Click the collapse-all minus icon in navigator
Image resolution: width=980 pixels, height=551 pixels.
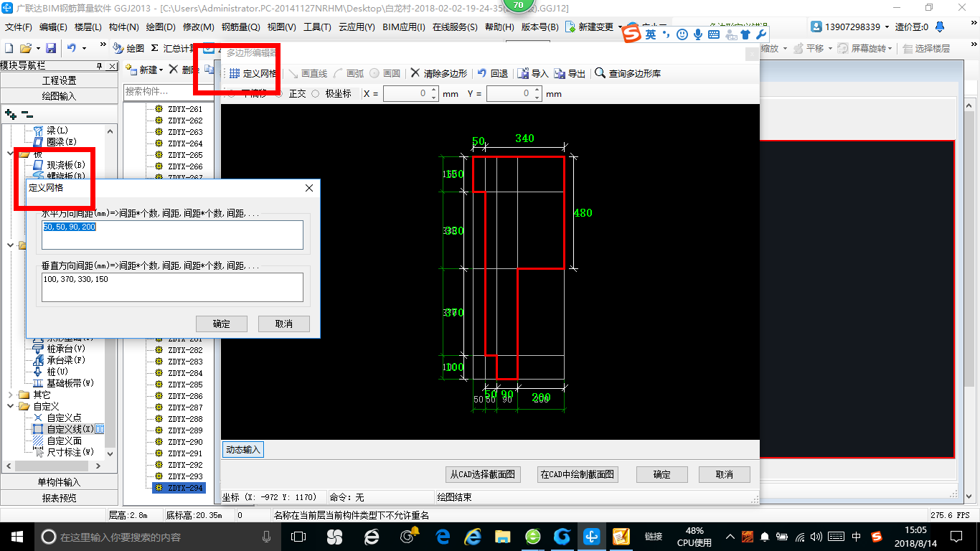click(x=27, y=113)
